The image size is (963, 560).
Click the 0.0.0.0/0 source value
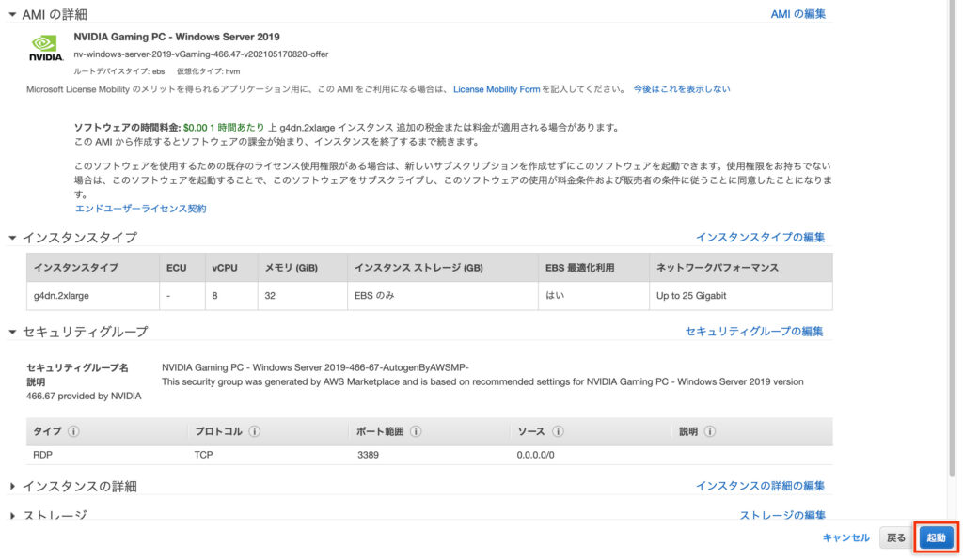click(535, 455)
